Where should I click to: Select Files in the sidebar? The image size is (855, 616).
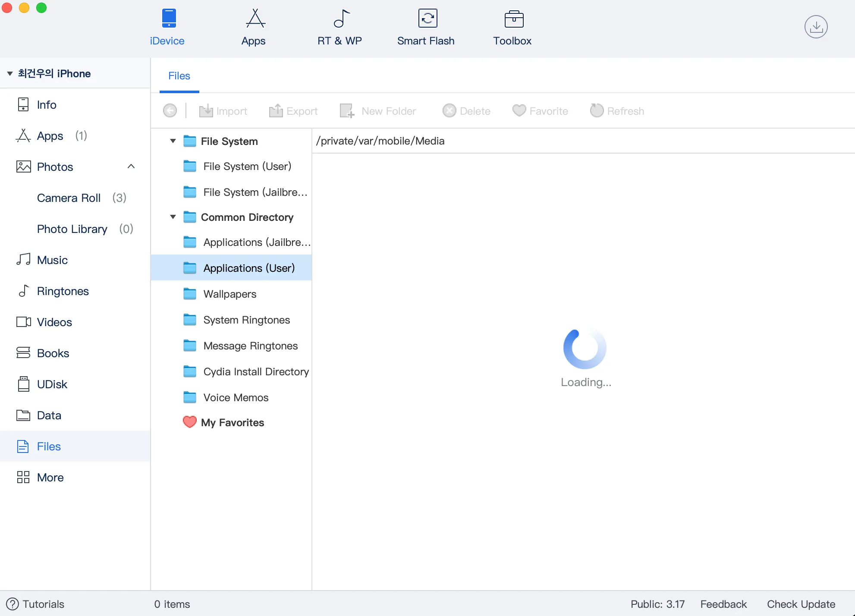point(75,446)
